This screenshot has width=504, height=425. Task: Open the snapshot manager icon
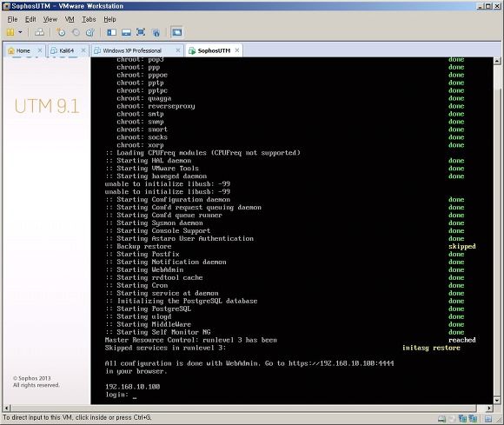90,32
